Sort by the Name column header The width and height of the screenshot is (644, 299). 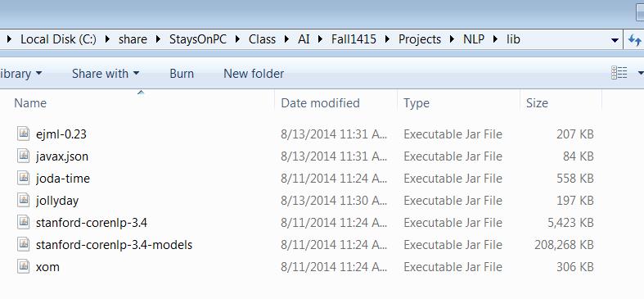(x=30, y=103)
